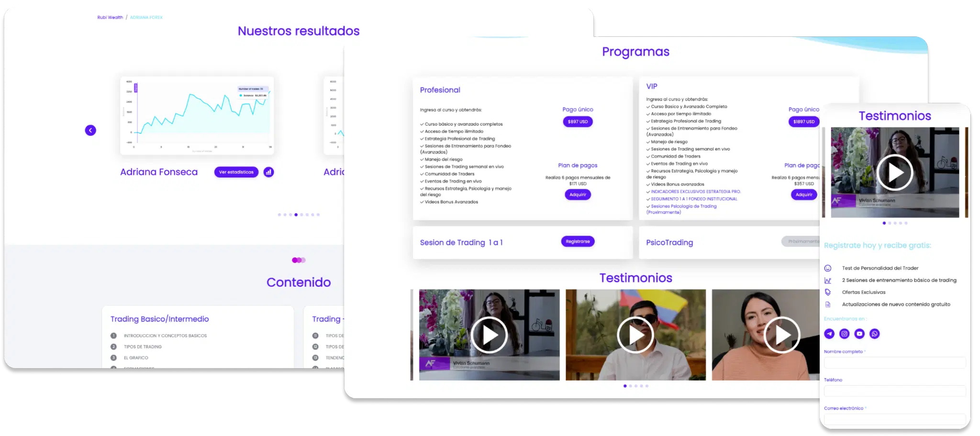The height and width of the screenshot is (436, 980).
Task: Click Test de Personalidad del Trader text
Action: tap(880, 268)
